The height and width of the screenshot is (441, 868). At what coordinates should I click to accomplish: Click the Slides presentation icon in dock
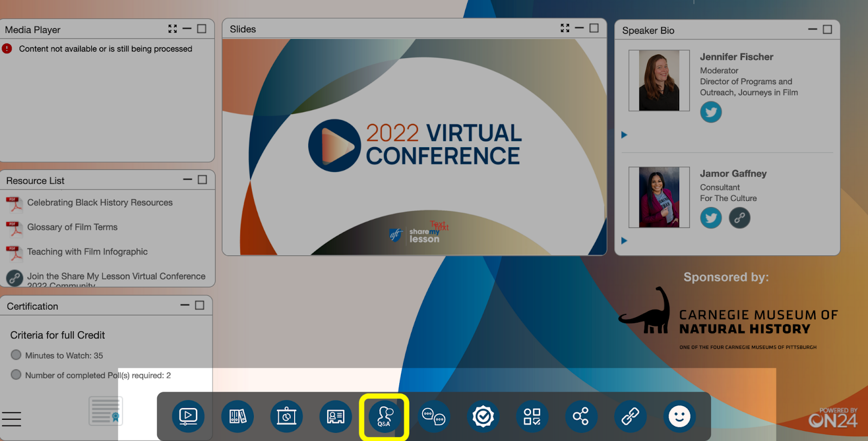[286, 417]
